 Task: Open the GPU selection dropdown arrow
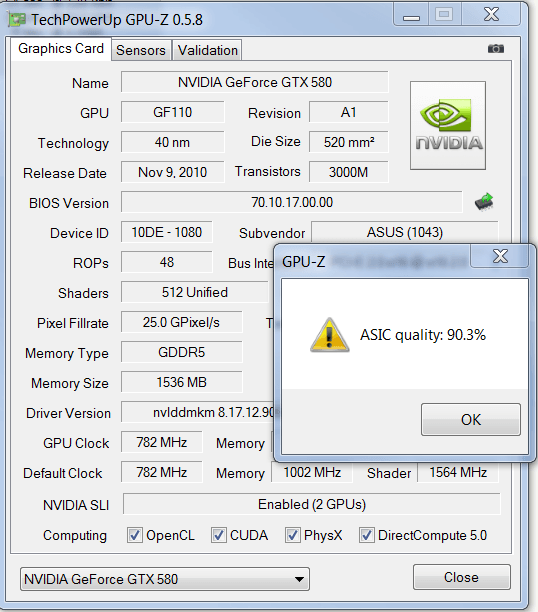pos(299,579)
